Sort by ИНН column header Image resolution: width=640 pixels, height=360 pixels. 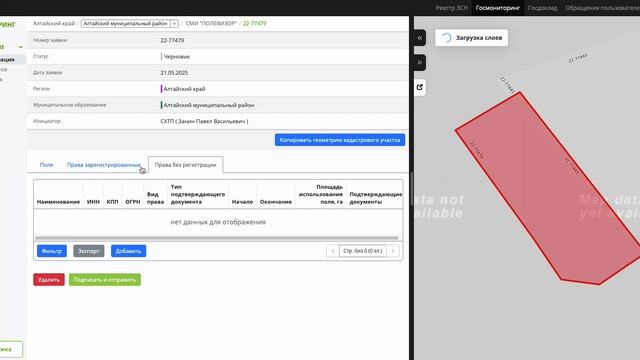click(x=93, y=202)
